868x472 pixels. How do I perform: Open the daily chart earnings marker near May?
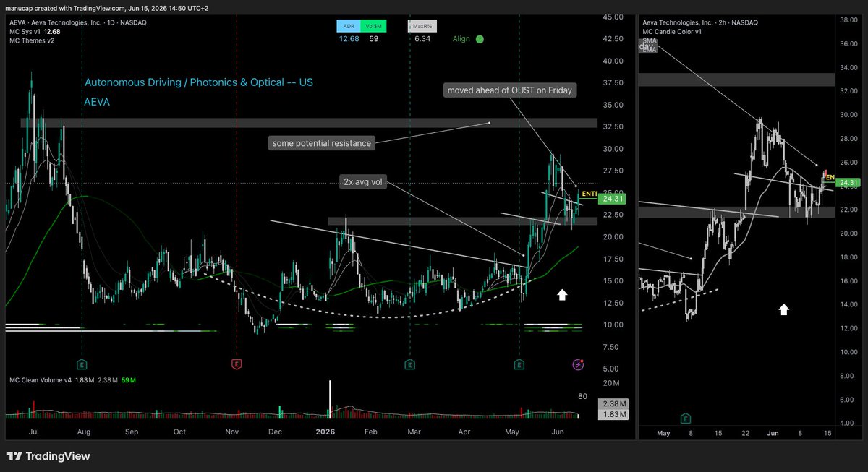click(520, 364)
